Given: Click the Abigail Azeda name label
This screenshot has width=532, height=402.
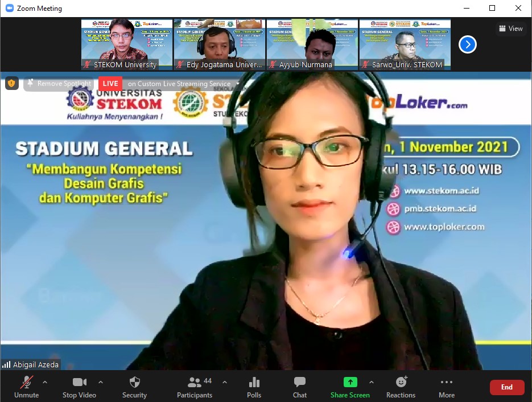Looking at the screenshot, I should (36, 364).
